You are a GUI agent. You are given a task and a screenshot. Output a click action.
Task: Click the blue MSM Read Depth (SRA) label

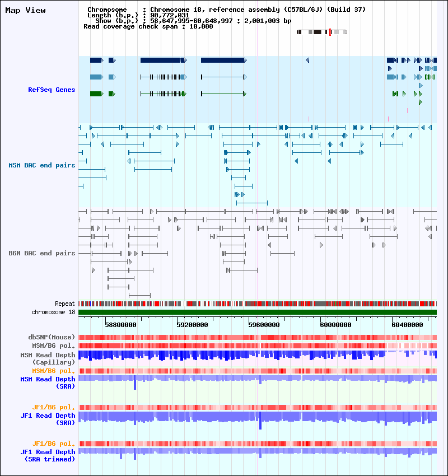pos(48,382)
